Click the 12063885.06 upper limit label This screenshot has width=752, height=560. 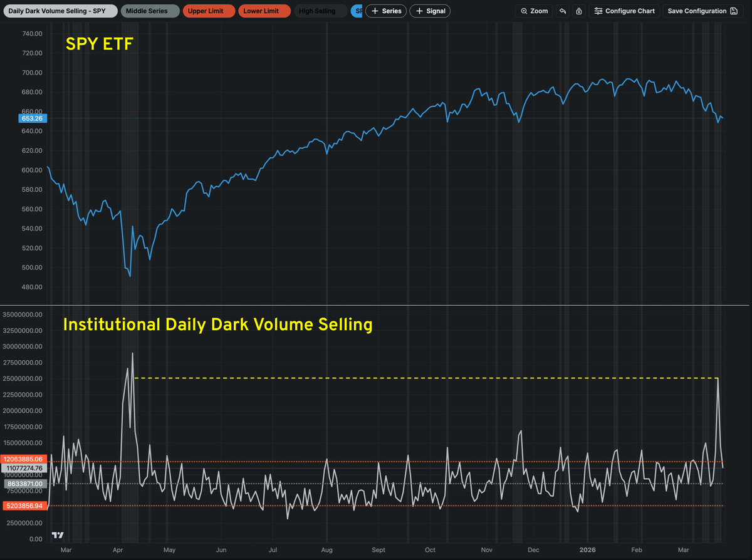[x=23, y=459]
